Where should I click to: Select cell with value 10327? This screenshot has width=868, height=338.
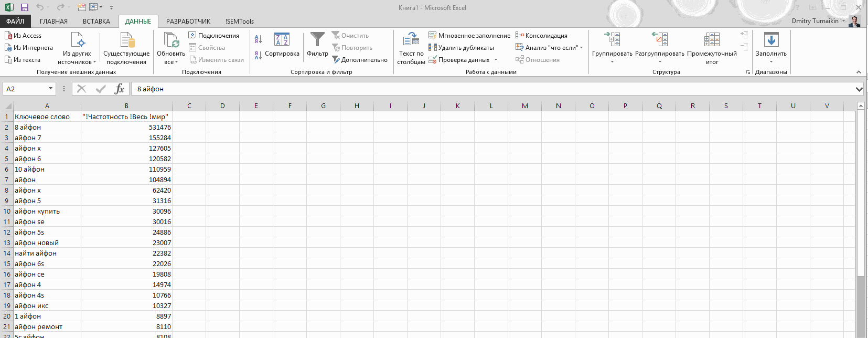click(x=126, y=305)
